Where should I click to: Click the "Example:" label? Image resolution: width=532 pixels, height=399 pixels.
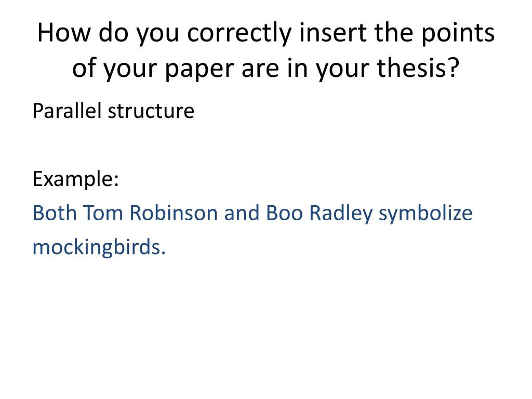click(x=76, y=180)
